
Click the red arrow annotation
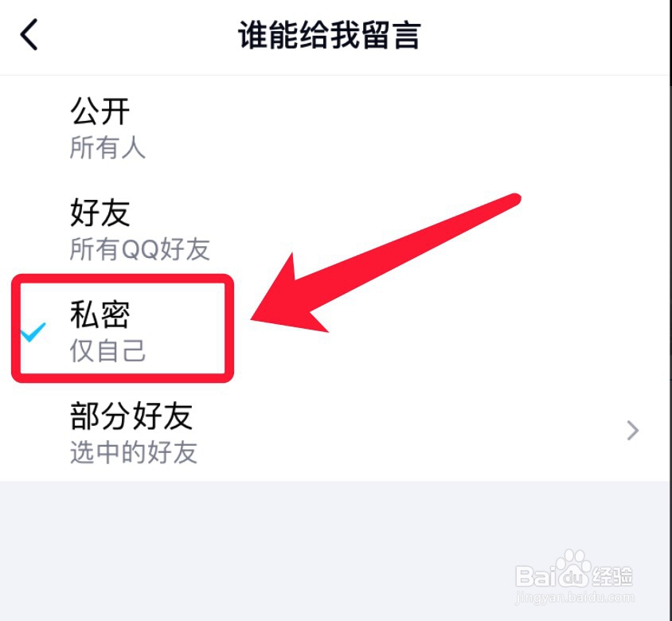385,264
